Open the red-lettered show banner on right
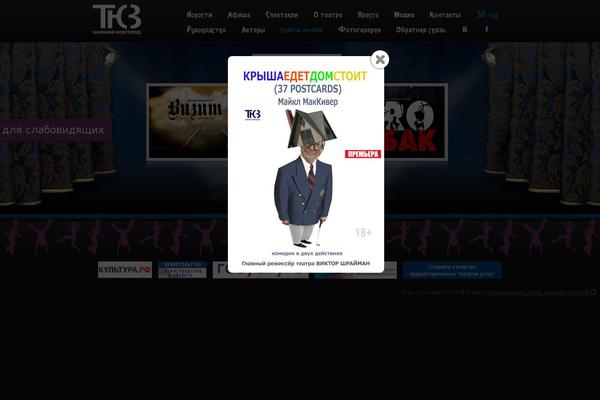 coord(416,122)
